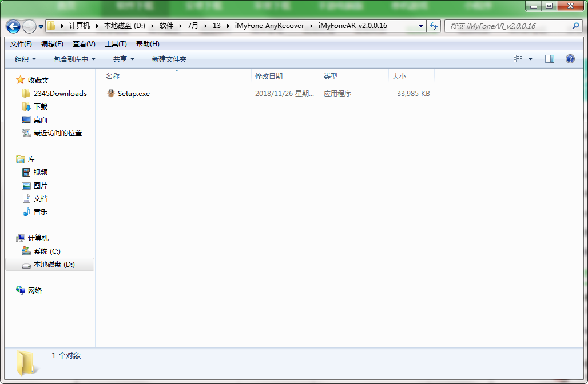Click the 2018/11/26 modified date cell
Image resolution: width=588 pixels, height=384 pixels.
[285, 94]
